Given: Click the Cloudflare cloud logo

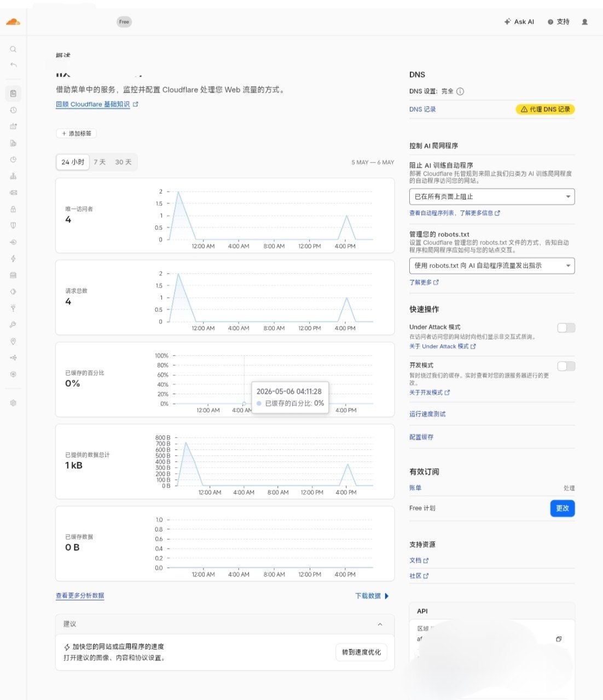Looking at the screenshot, I should 13,22.
